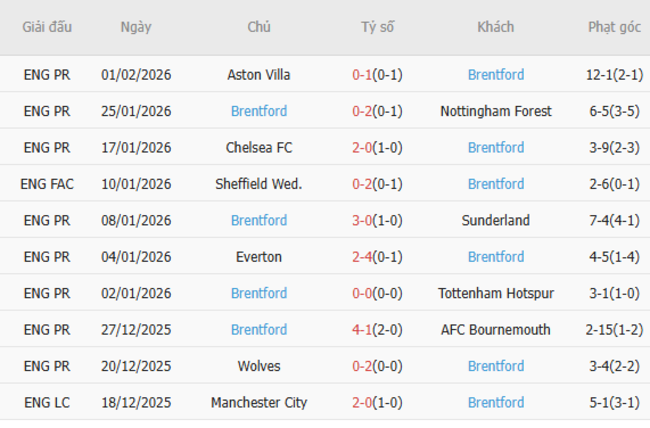Viewport: 650px width, 428px height.
Task: Select Sheffield Wed. in the FA Cup row
Action: tap(259, 184)
